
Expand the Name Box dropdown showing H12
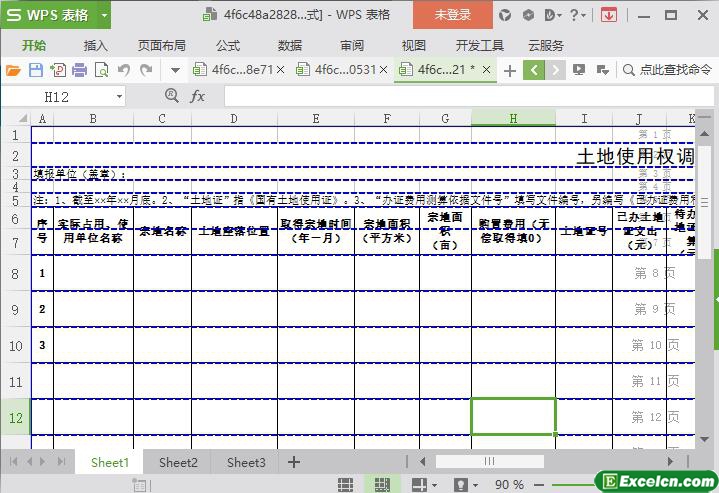[119, 97]
